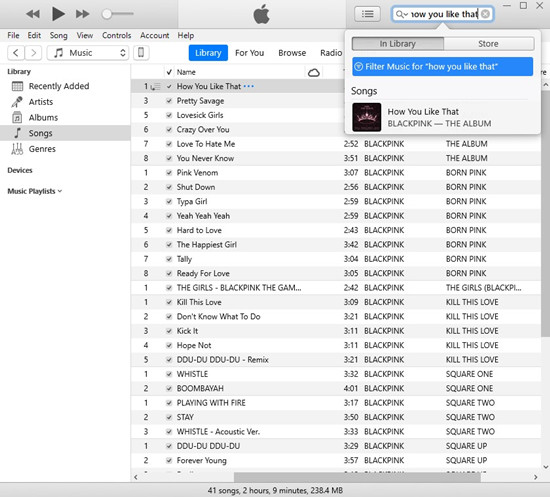Click the device phone icon
This screenshot has width=550, height=497.
pos(141,53)
